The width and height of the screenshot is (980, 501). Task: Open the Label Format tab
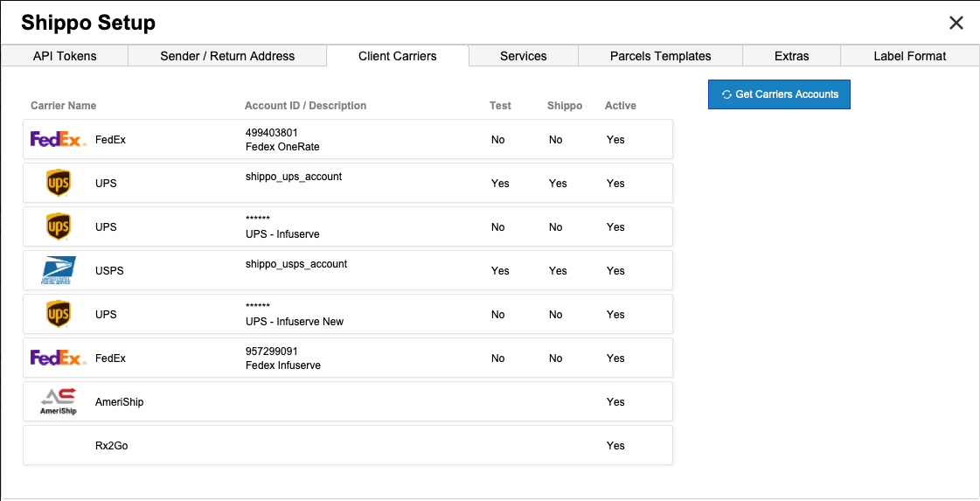pos(909,56)
